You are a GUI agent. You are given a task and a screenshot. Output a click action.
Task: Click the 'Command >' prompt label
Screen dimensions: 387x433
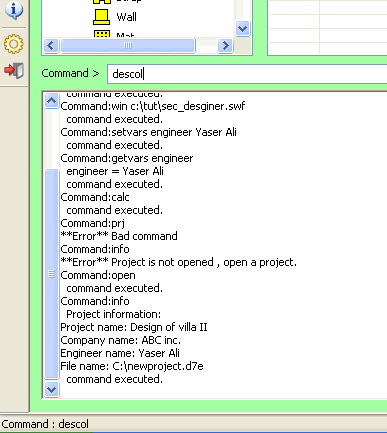70,73
